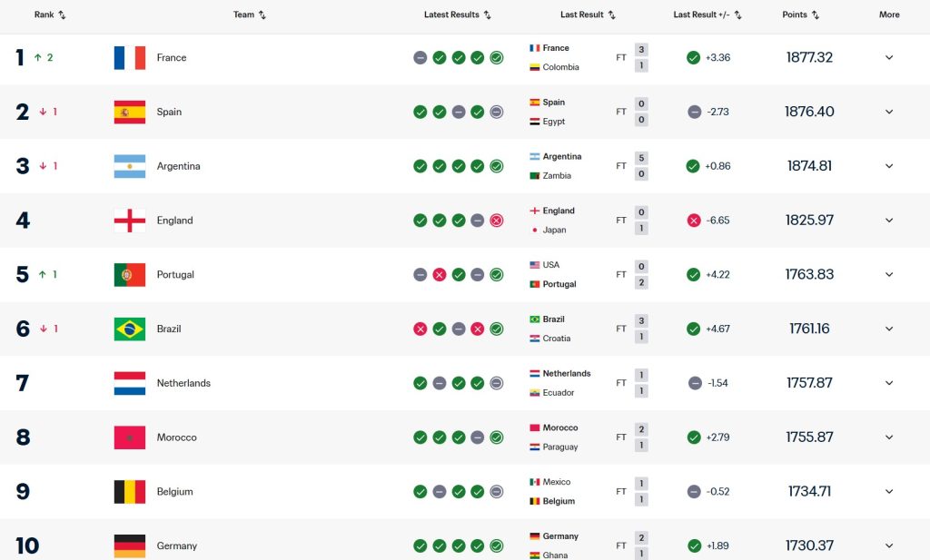The height and width of the screenshot is (560, 930).
Task: Select the Argentina team name
Action: point(179,166)
